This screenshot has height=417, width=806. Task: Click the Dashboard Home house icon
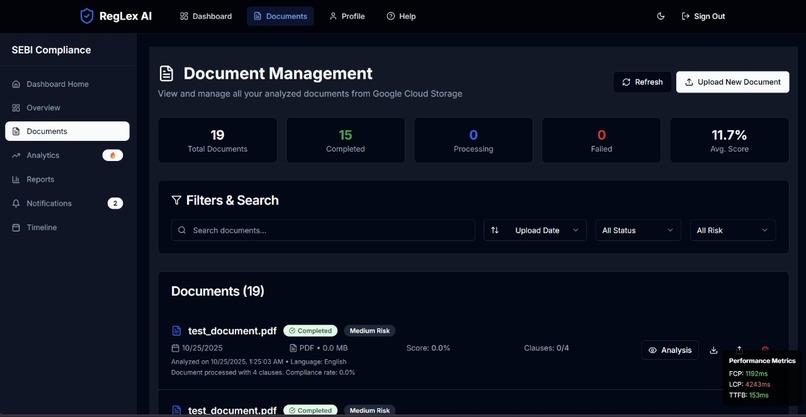[x=16, y=84]
